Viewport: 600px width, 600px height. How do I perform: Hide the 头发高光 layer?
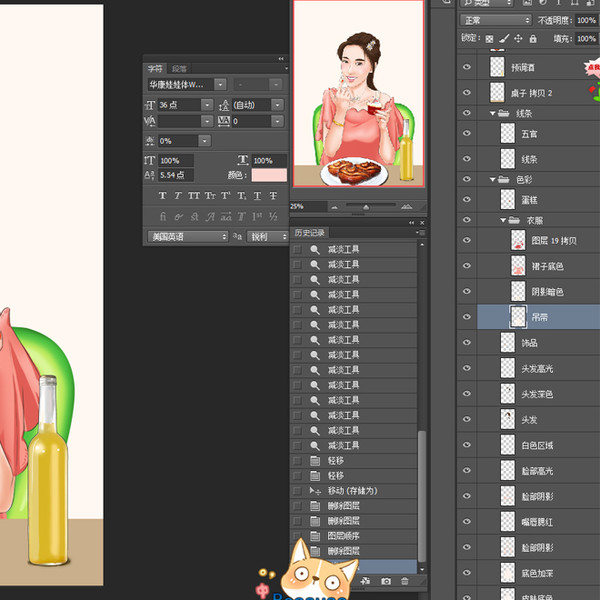click(x=467, y=368)
